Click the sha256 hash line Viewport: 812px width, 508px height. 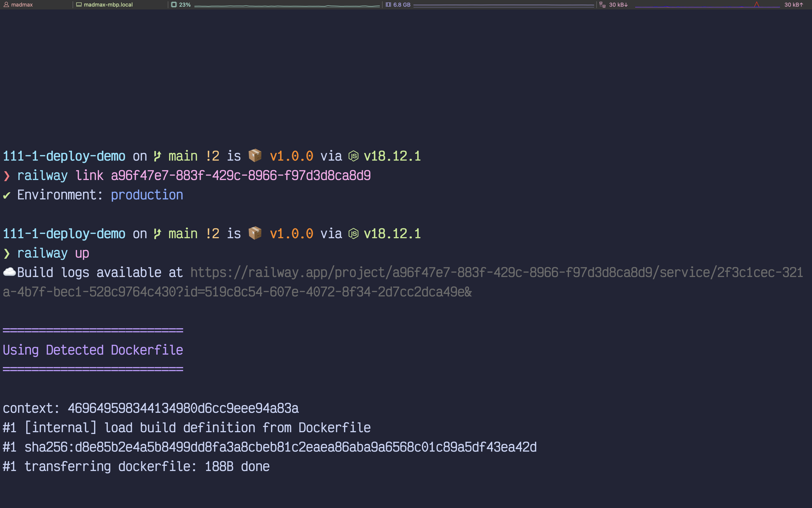tap(280, 447)
